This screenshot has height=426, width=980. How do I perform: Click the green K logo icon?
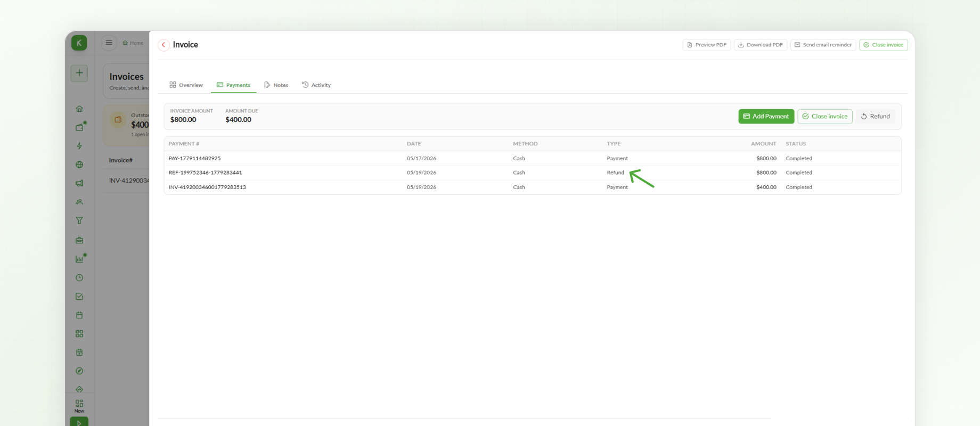79,43
